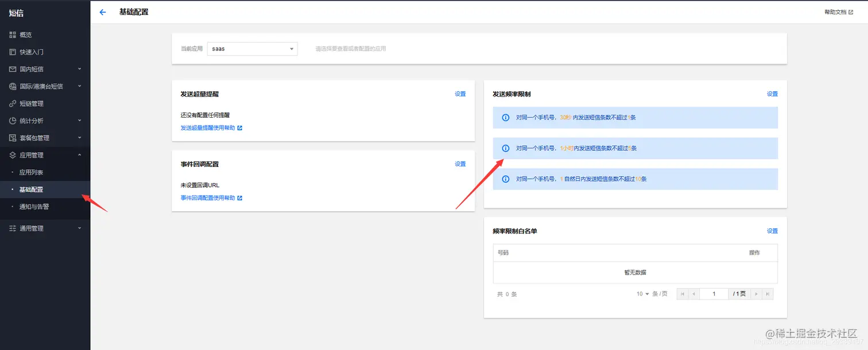
Task: Click the 套餐包管理 package icon
Action: click(x=13, y=138)
